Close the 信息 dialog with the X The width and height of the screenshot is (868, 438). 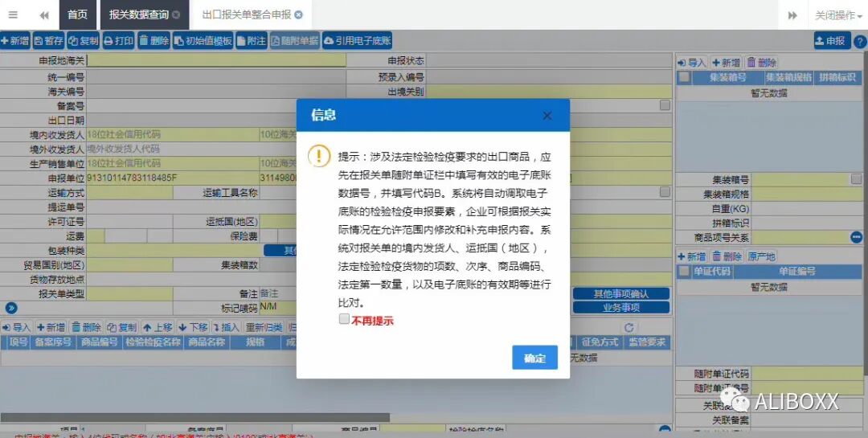click(x=547, y=115)
